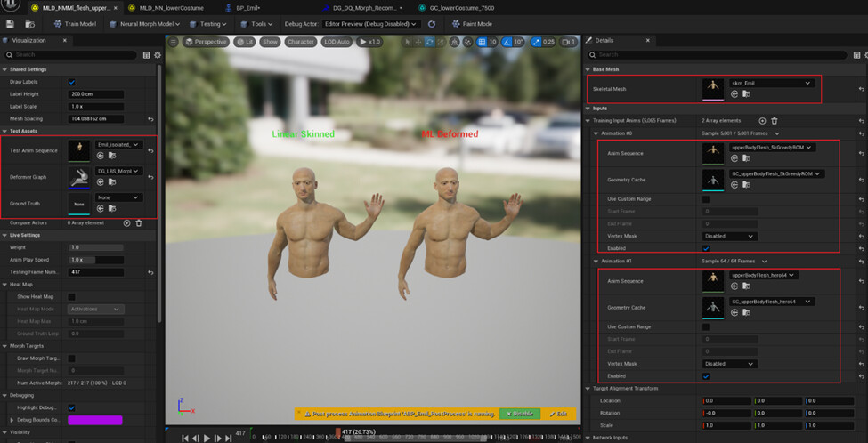Click the Save asset icon
Viewport: 868px width, 443px height.
click(x=11, y=24)
